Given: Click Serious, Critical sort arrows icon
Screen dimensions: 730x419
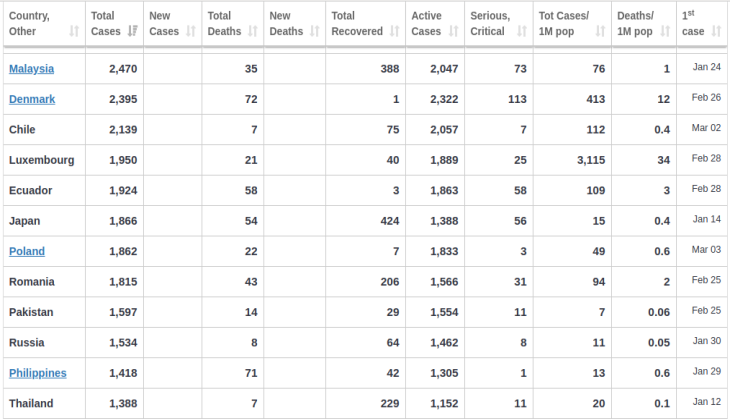Looking at the screenshot, I should (522, 31).
